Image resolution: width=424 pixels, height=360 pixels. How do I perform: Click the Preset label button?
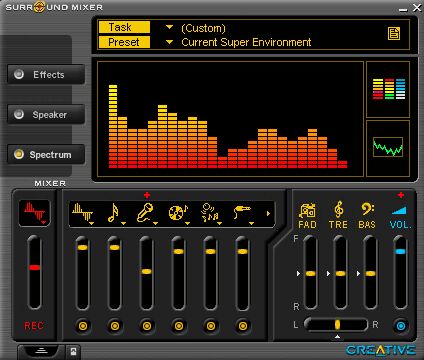click(x=124, y=42)
